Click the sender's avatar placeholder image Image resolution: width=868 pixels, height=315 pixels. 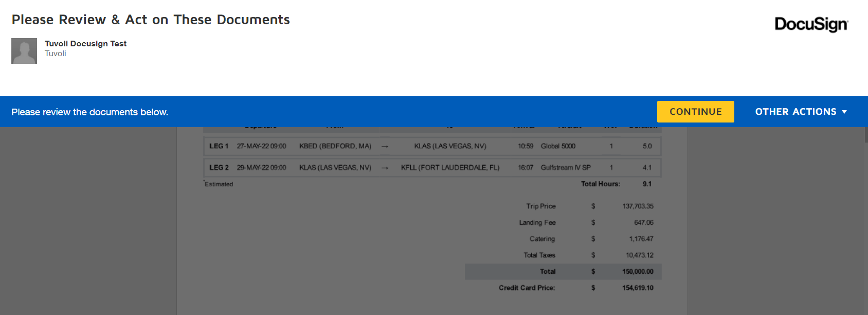(24, 51)
